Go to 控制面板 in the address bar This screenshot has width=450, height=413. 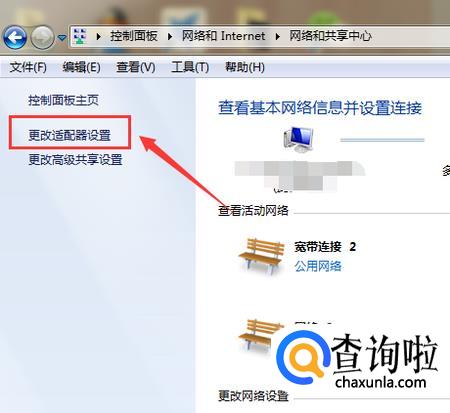pyautogui.click(x=134, y=36)
